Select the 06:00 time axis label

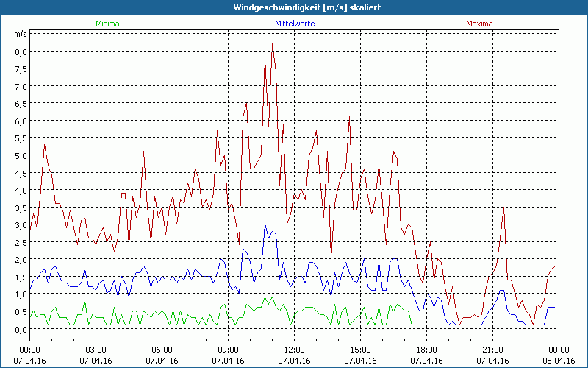point(162,350)
